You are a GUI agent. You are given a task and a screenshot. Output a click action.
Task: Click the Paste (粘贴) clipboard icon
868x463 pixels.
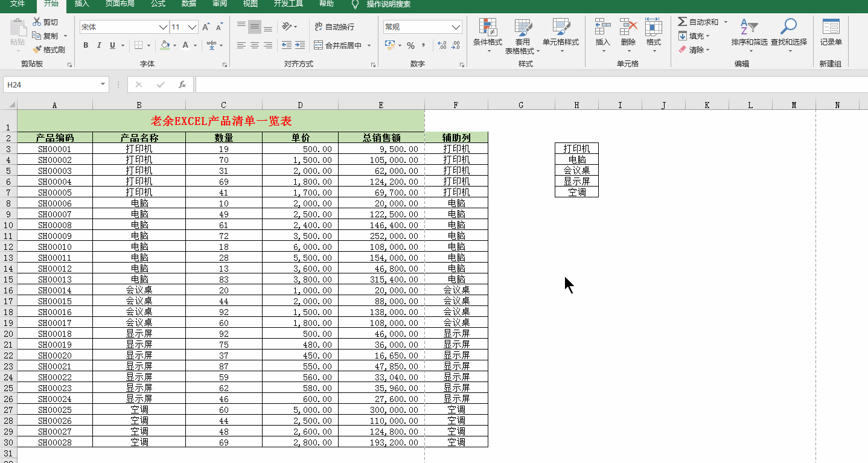click(18, 28)
